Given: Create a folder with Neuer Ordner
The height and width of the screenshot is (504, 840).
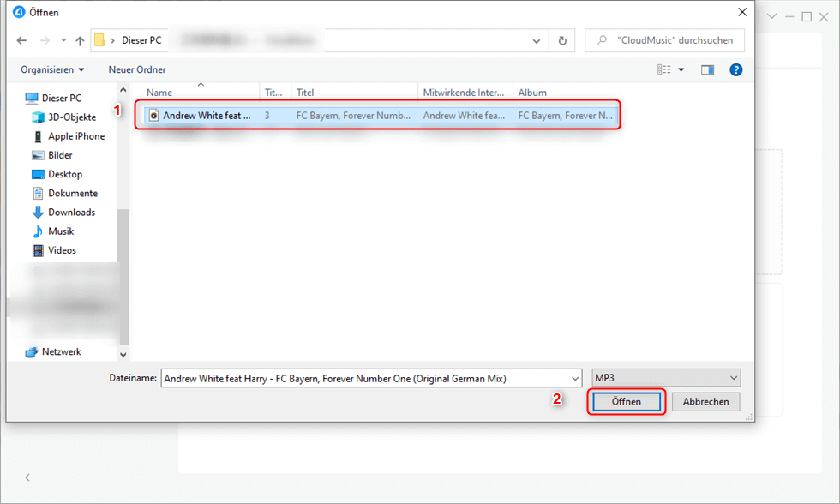Looking at the screenshot, I should pyautogui.click(x=137, y=69).
